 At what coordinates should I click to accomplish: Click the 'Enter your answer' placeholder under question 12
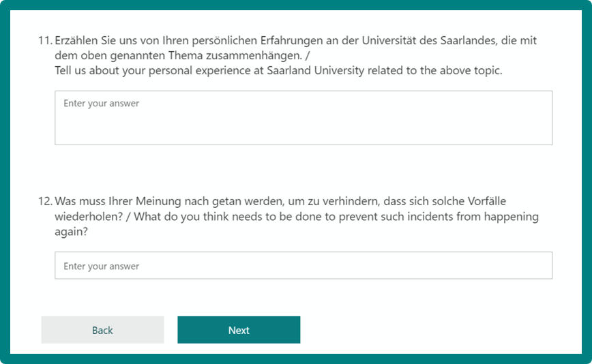point(101,267)
